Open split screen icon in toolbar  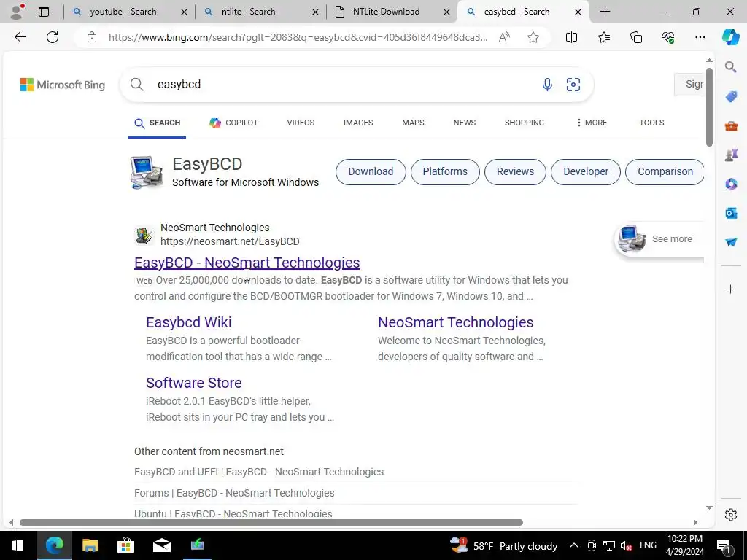tap(571, 37)
